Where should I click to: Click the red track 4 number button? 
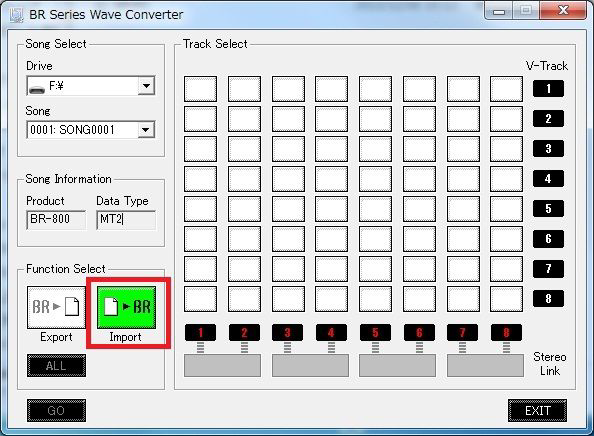(331, 333)
